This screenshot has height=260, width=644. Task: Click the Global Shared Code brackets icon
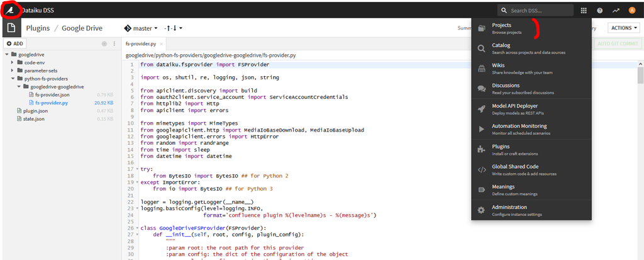click(482, 169)
